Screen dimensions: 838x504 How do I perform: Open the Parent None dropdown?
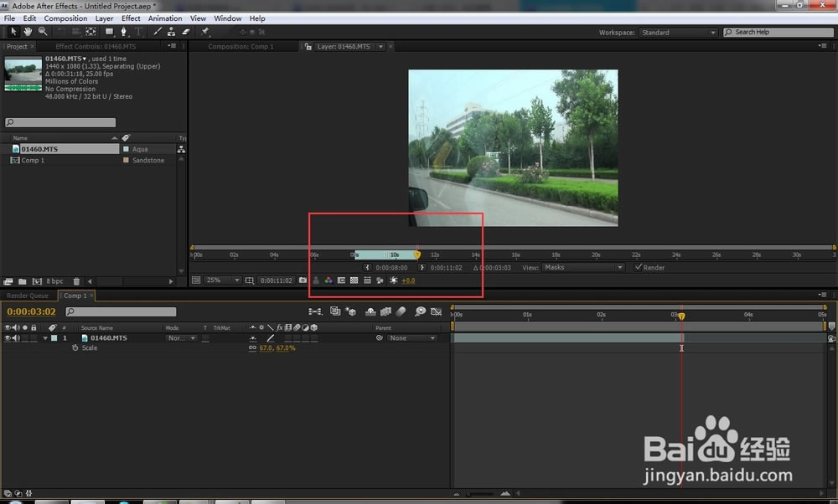click(x=412, y=337)
